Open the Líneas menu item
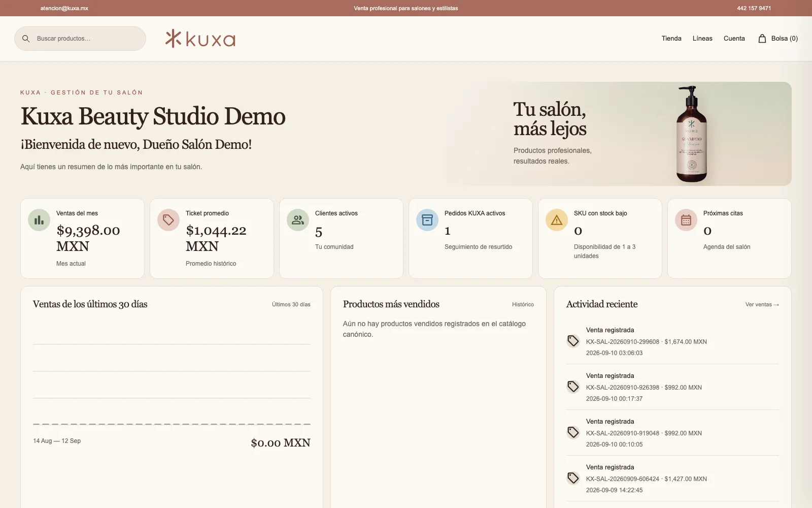Viewport: 812px width, 508px height. (702, 39)
